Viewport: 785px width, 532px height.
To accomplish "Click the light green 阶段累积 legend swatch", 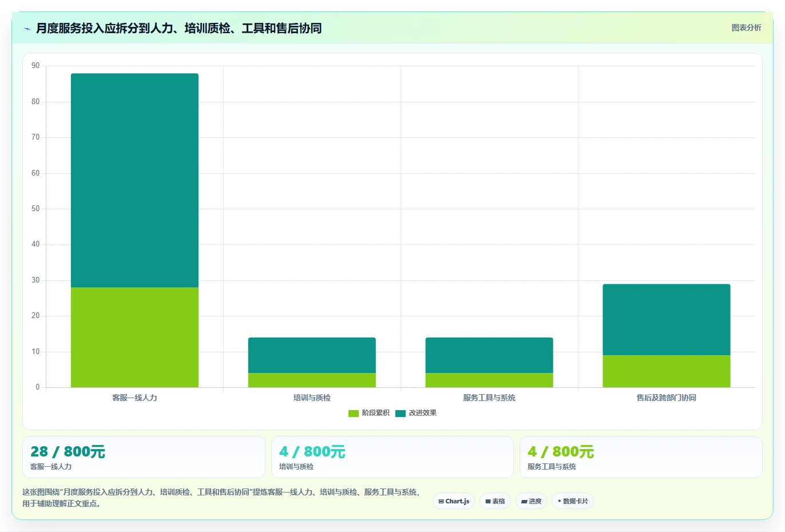I will click(354, 413).
